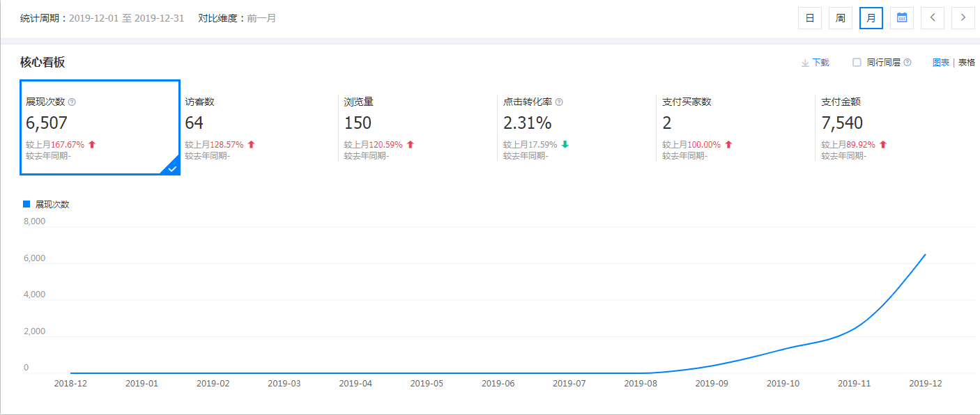The image size is (980, 415).
Task: Select the 访客数 metric card
Action: pos(258,127)
